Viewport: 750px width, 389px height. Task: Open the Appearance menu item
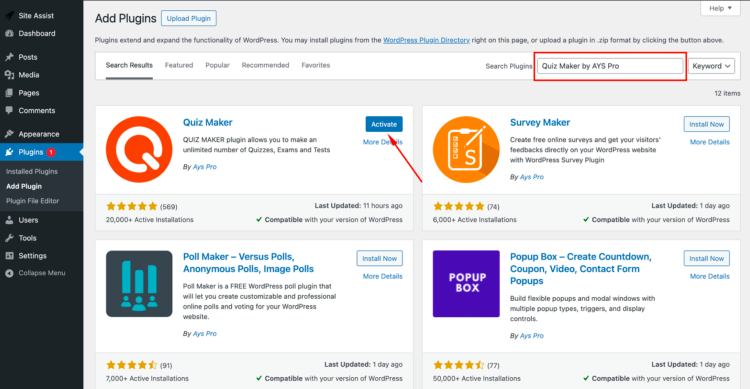(42, 134)
